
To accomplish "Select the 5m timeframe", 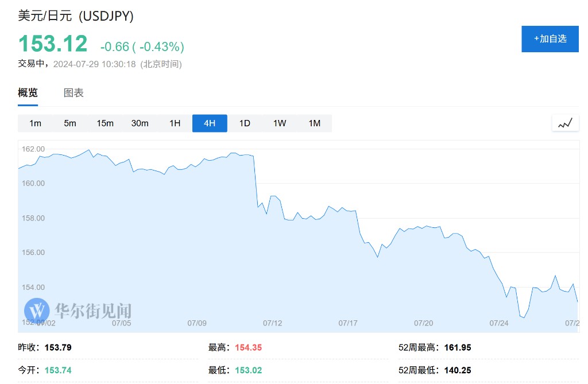I will 70,123.
